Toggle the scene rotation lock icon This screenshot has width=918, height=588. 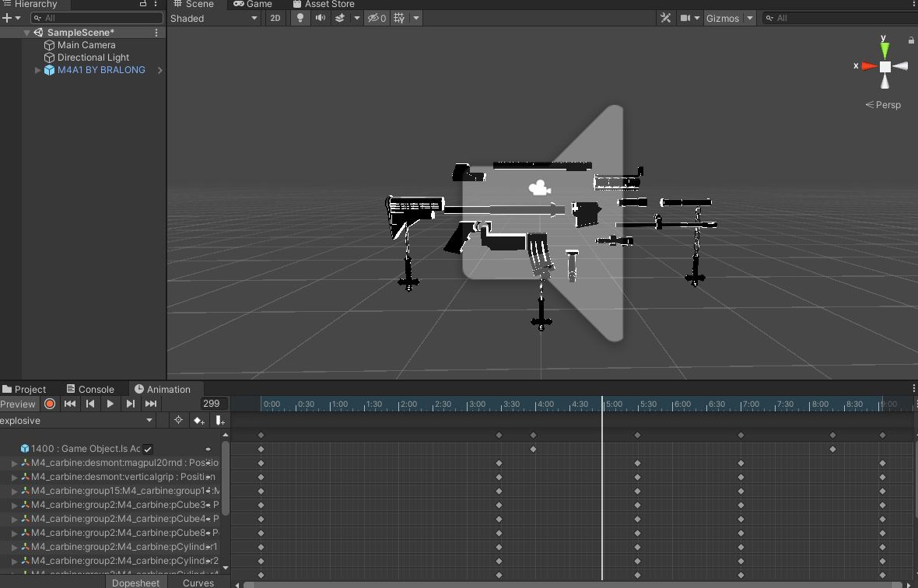(x=911, y=40)
